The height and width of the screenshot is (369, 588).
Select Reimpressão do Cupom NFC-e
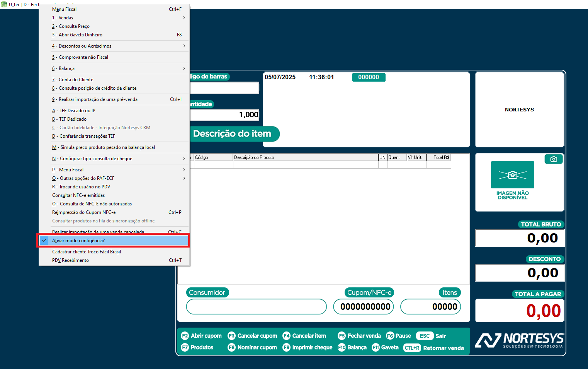coord(84,212)
